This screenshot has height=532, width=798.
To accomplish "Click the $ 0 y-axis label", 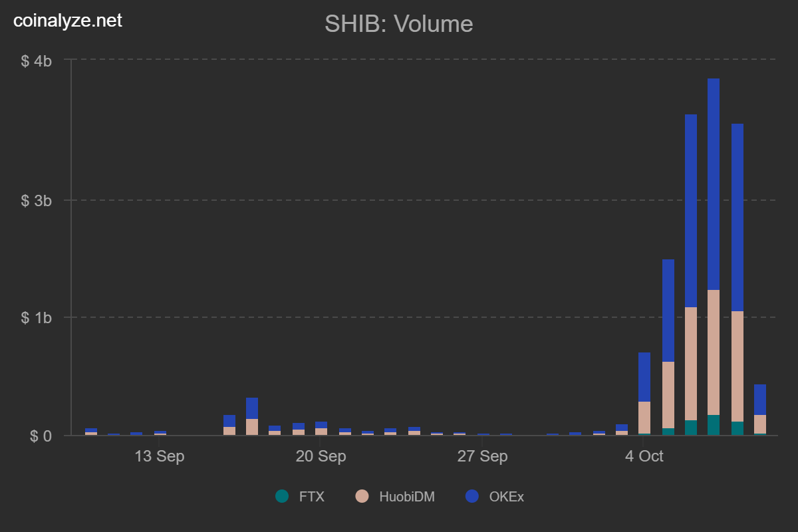I will 39,436.
